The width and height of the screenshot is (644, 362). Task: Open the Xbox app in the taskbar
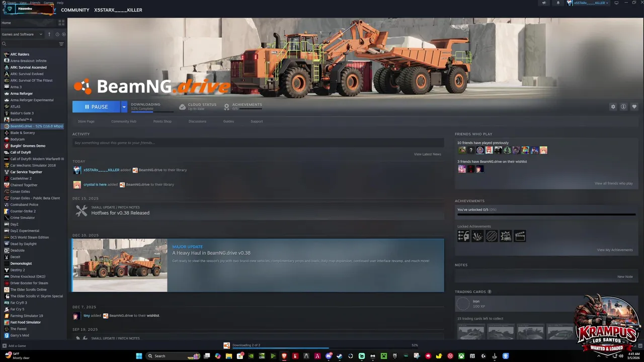click(461, 356)
